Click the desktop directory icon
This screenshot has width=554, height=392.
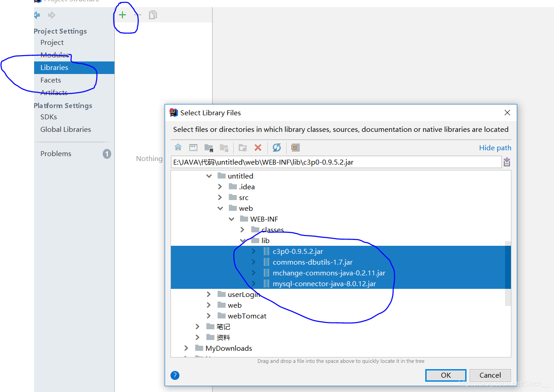tap(193, 147)
